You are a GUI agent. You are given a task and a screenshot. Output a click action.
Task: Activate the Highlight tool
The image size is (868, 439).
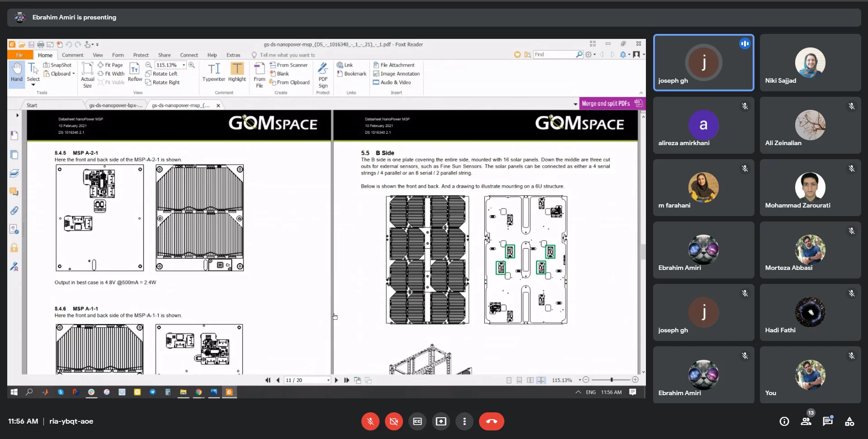[x=237, y=72]
